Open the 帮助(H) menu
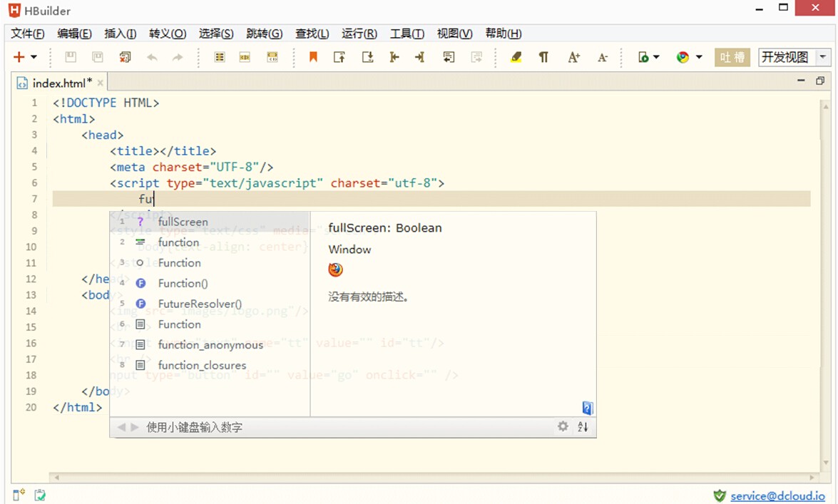This screenshot has height=504, width=838. [504, 33]
